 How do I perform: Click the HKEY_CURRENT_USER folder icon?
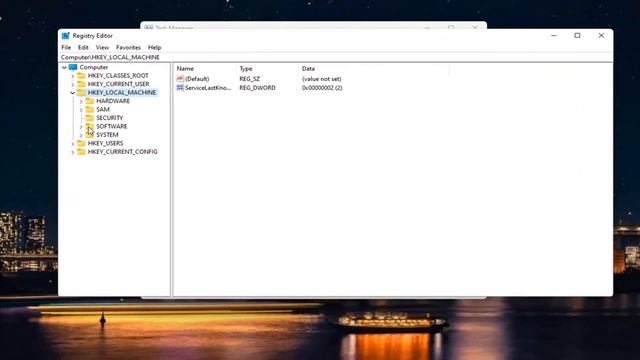coord(81,84)
